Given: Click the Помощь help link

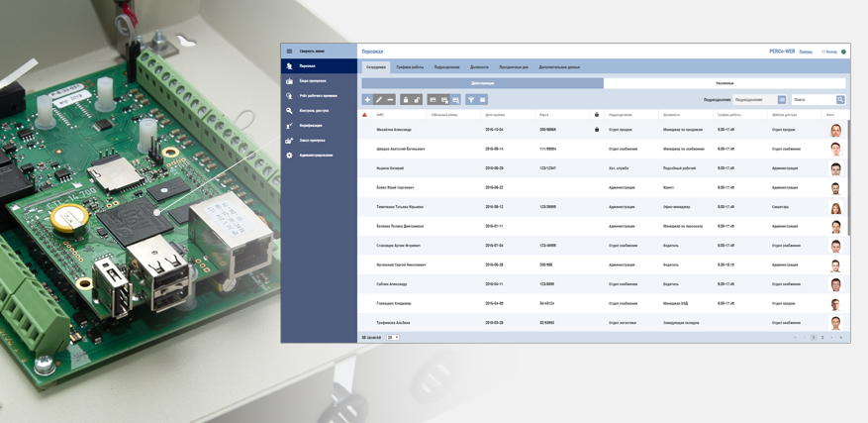Looking at the screenshot, I should (x=806, y=52).
